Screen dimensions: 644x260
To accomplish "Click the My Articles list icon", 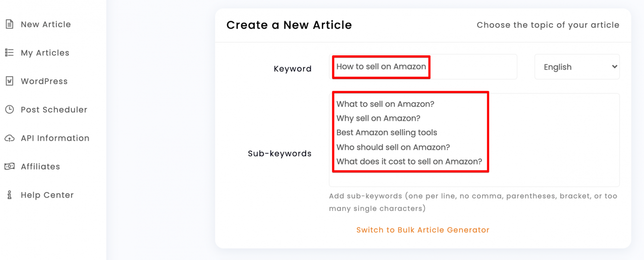I will tap(9, 52).
